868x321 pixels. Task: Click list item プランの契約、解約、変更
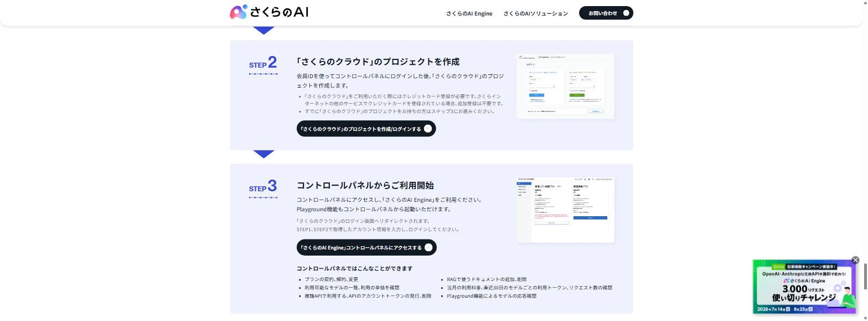point(331,279)
